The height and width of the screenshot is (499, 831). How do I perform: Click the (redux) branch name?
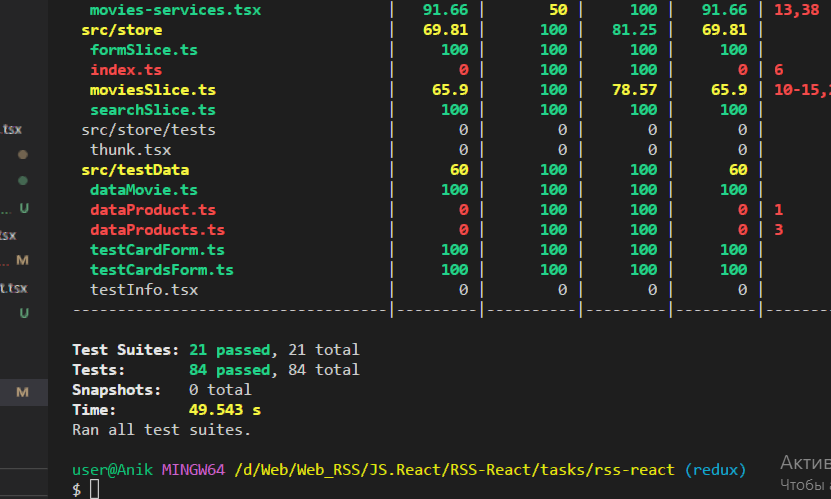point(715,470)
